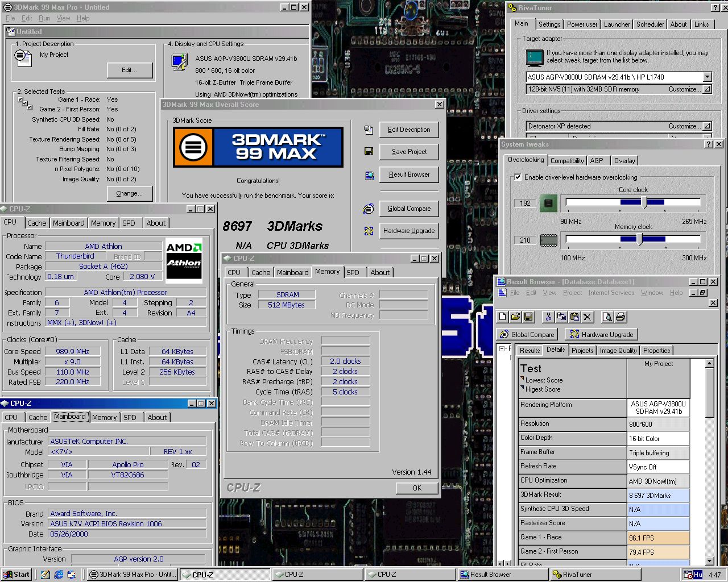Click Save Project floppy icon in score dialog

(x=369, y=152)
